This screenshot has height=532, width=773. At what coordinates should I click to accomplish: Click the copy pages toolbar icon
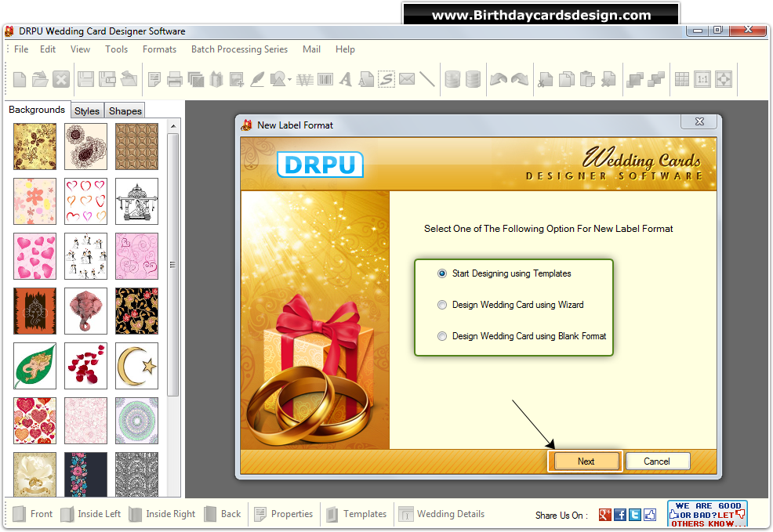pyautogui.click(x=567, y=79)
